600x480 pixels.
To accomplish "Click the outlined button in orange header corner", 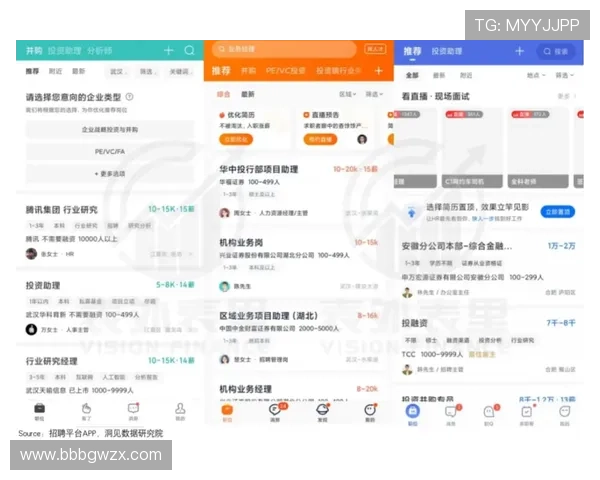I will pos(375,49).
